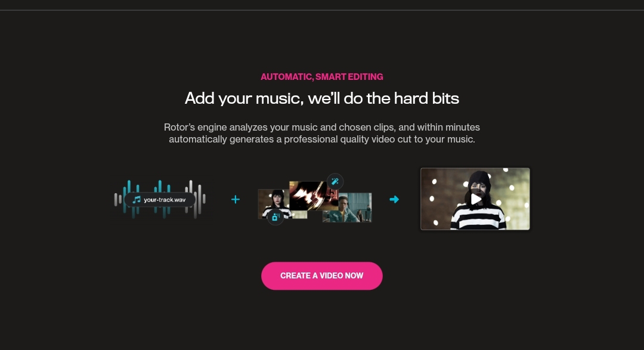Click the music note icon beside your-track.wav
The height and width of the screenshot is (350, 644).
(137, 200)
